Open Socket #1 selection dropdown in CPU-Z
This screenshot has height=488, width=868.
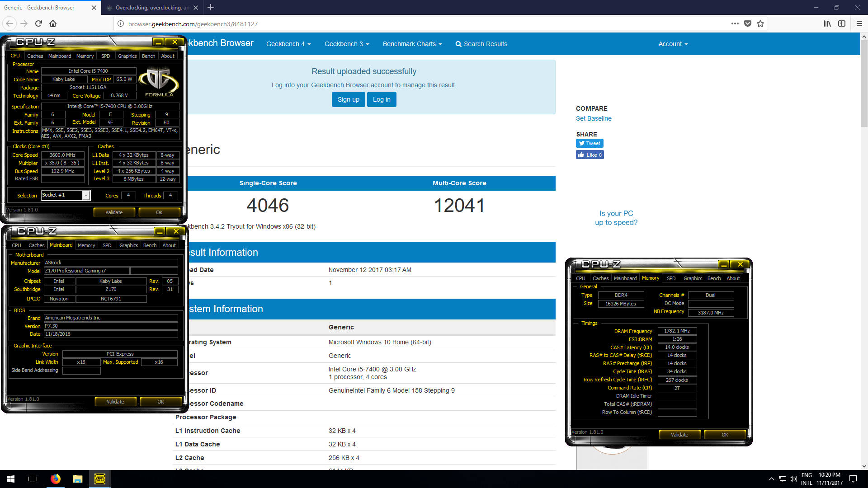85,195
